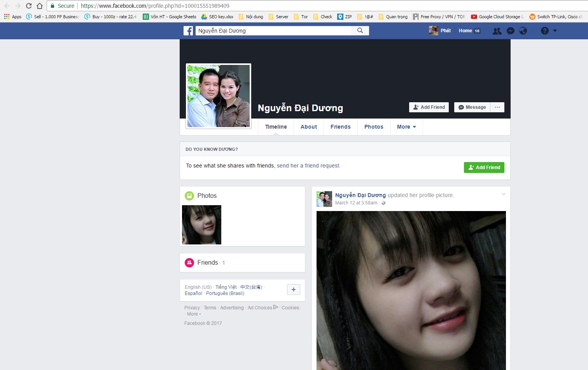Click the Message button

point(472,107)
